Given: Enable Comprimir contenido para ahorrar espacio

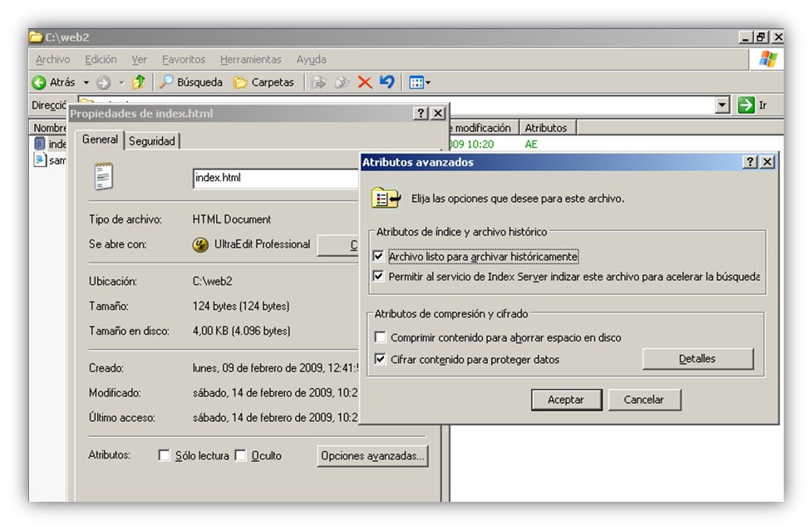Looking at the screenshot, I should [380, 337].
